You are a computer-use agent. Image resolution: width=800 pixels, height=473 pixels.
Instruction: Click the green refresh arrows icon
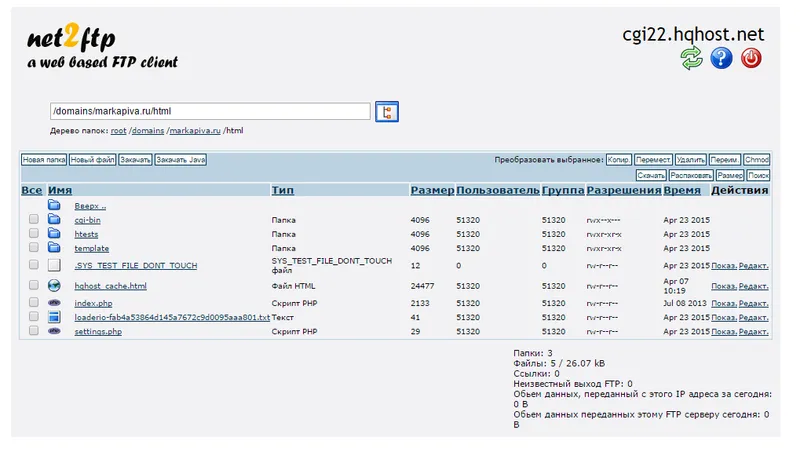[x=691, y=58]
